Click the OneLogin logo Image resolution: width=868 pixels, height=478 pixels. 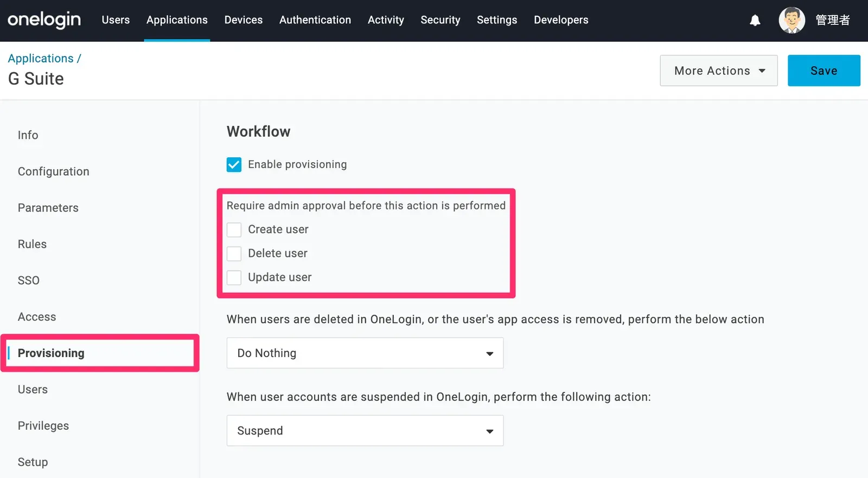coord(44,20)
